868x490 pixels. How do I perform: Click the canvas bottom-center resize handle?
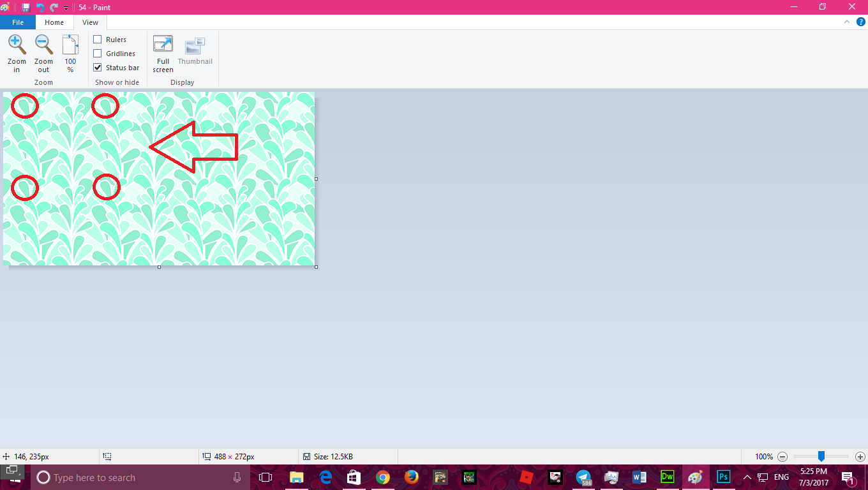click(x=159, y=267)
